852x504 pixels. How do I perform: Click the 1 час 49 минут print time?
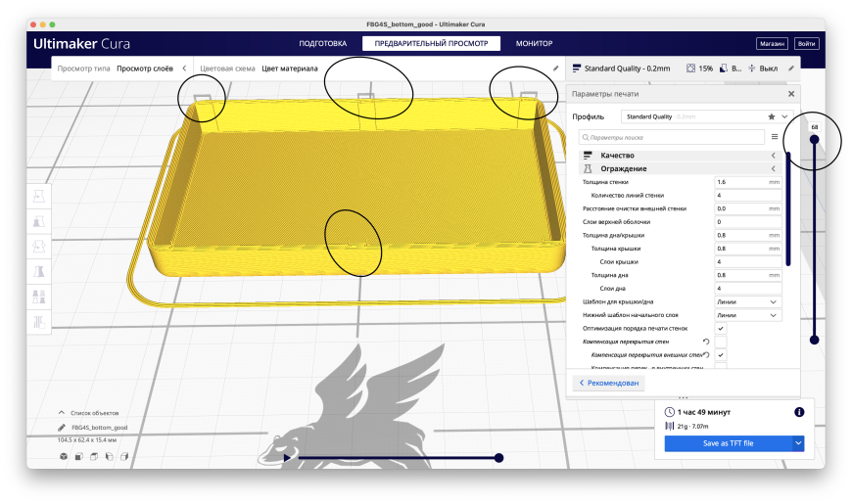[x=704, y=412]
